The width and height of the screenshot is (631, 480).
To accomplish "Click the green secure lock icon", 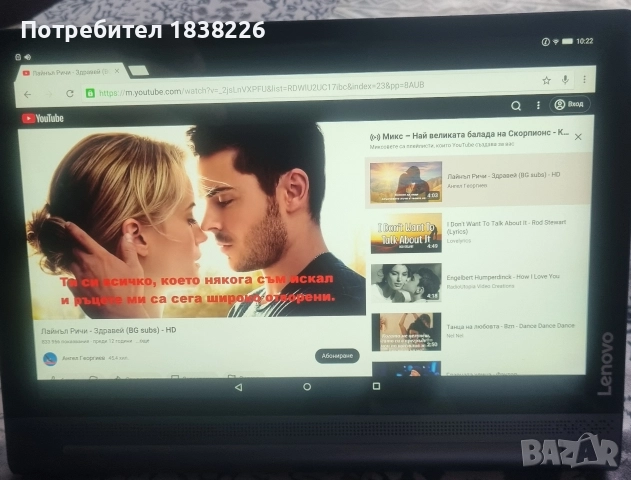I will [x=90, y=93].
